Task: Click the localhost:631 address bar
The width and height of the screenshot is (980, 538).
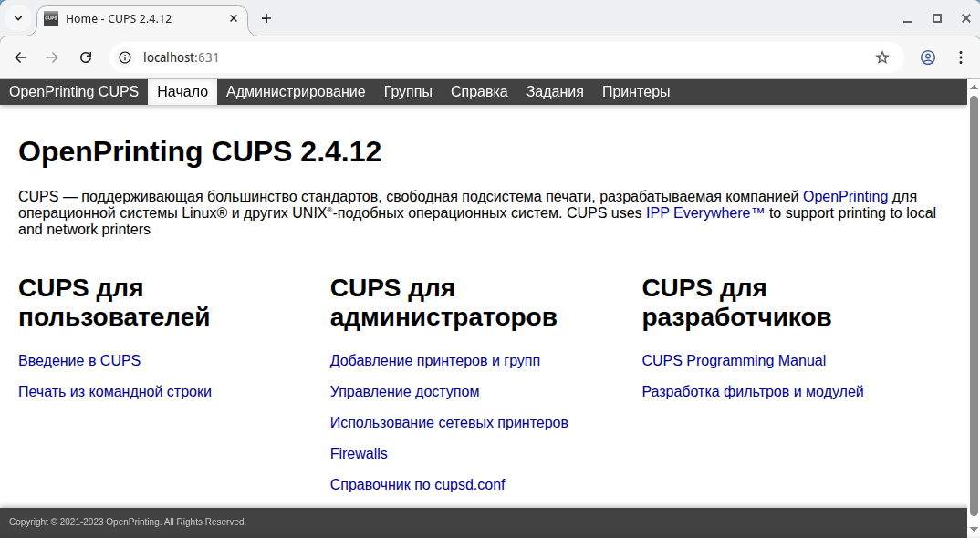Action: click(502, 57)
